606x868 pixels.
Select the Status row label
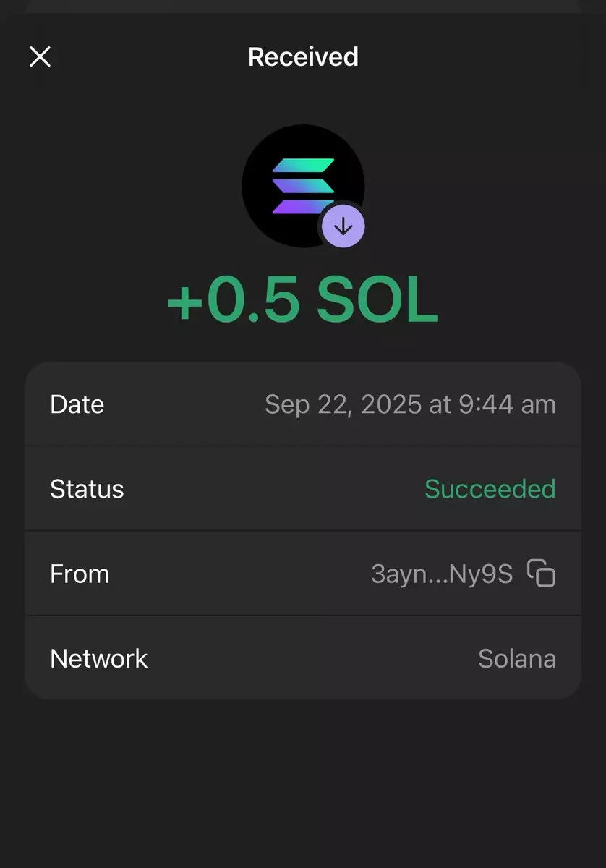pyautogui.click(x=87, y=489)
